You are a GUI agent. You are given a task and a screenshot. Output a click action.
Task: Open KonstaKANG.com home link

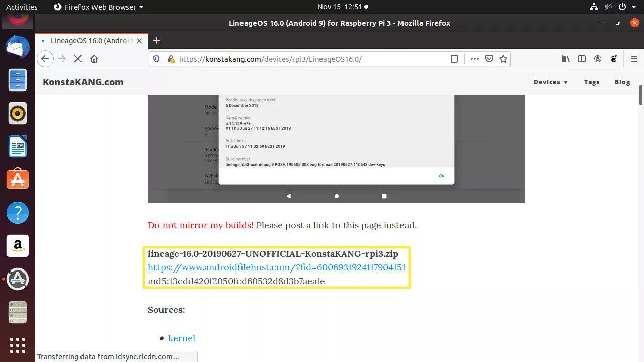[83, 82]
